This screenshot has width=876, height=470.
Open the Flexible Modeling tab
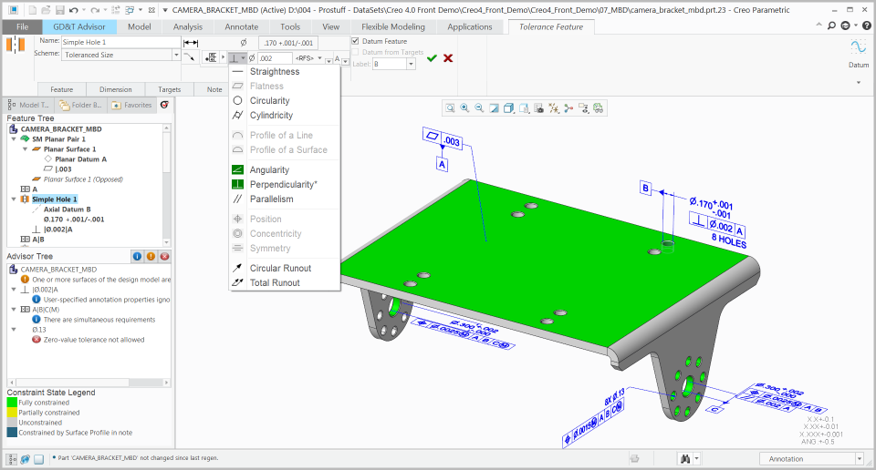click(x=393, y=27)
